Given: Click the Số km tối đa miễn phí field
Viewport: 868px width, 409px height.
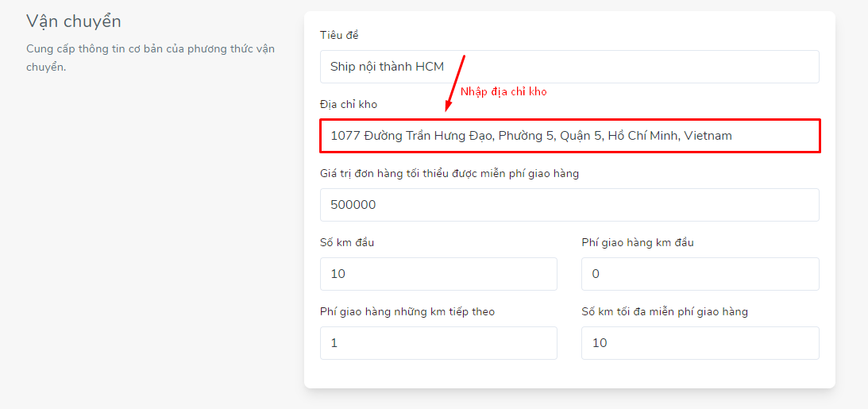Looking at the screenshot, I should pyautogui.click(x=700, y=343).
